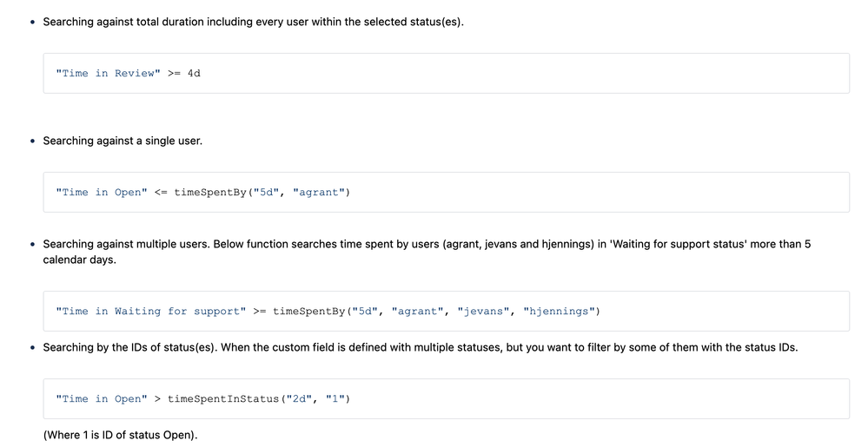Click the bullet before 'Searching against a single user'
868x447 pixels.
(32, 141)
